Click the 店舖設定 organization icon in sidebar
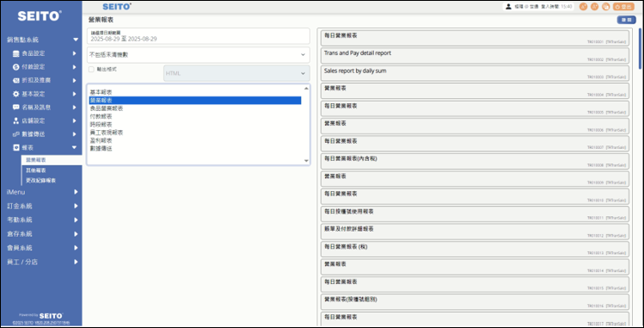 pyautogui.click(x=15, y=121)
